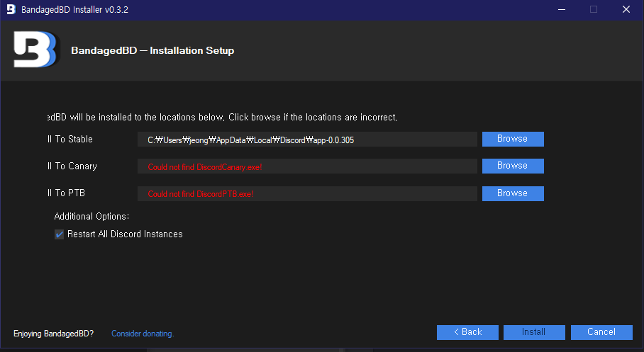Open the Consider donating link
Screen dimensions: 644x352
coord(143,334)
